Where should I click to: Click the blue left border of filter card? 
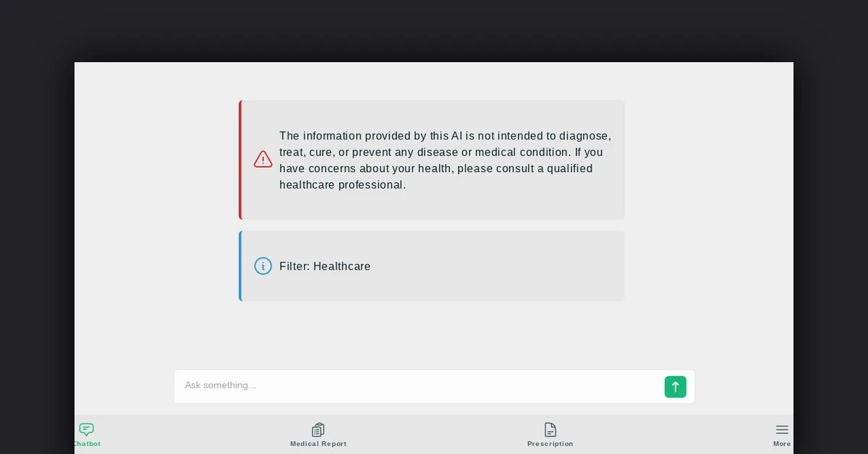coord(240,266)
